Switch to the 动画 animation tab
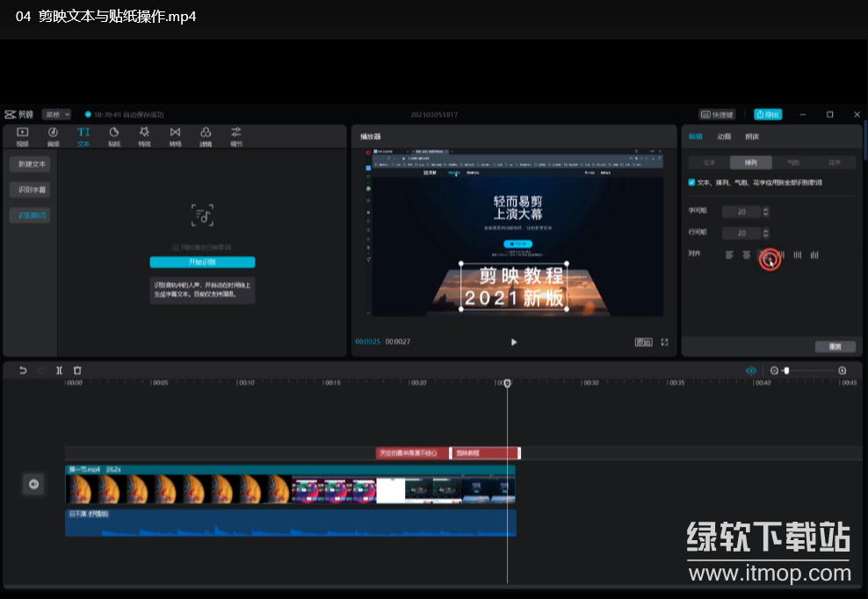This screenshot has height=599, width=868. [x=724, y=137]
